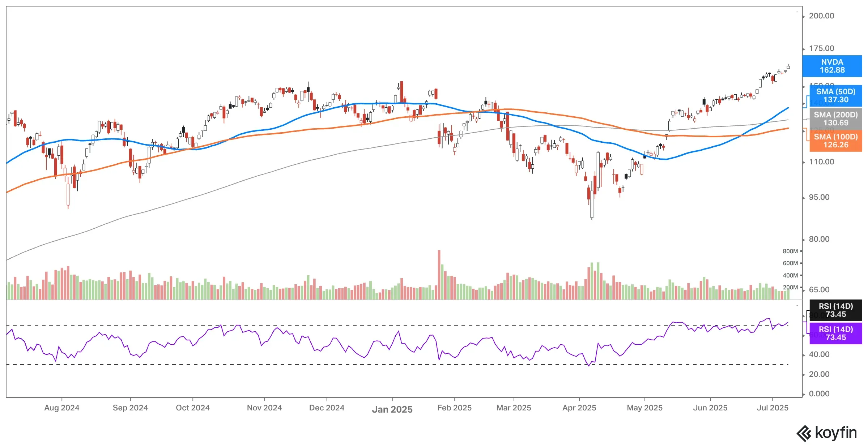Click the May 2025 axis label
The image size is (868, 448).
pos(645,408)
